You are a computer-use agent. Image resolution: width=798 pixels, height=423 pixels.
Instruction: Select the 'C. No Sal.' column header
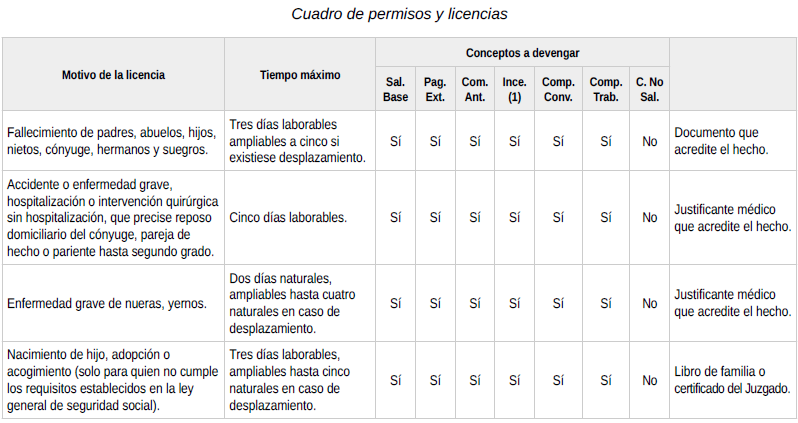click(649, 89)
